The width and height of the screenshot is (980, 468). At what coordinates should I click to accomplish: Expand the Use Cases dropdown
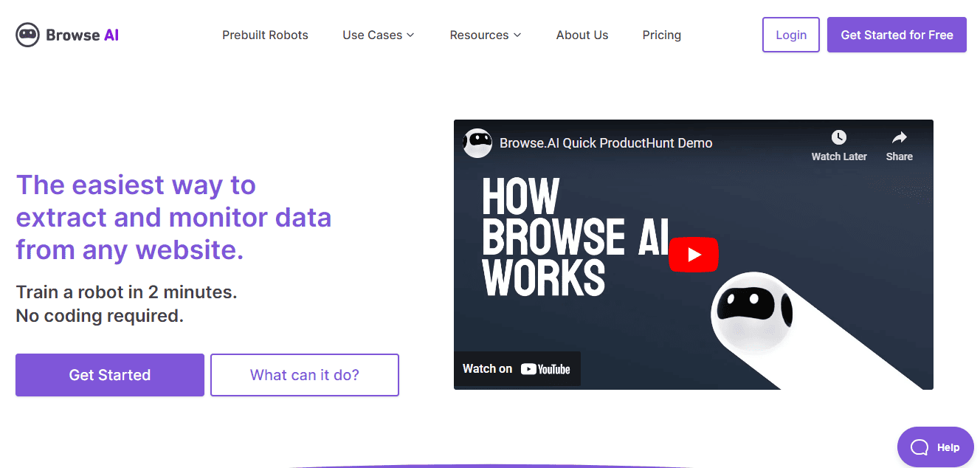point(379,35)
